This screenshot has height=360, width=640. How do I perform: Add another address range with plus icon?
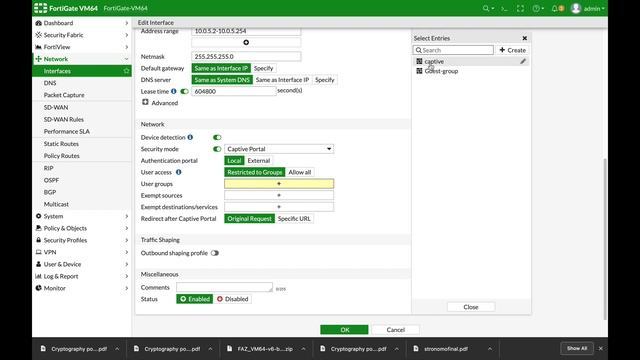point(246,42)
